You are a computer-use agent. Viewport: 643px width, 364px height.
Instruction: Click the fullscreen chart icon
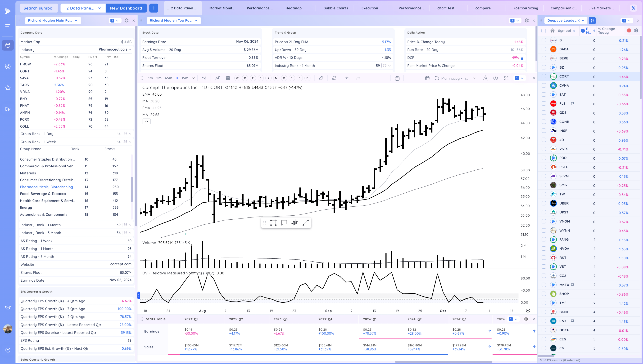tap(506, 78)
